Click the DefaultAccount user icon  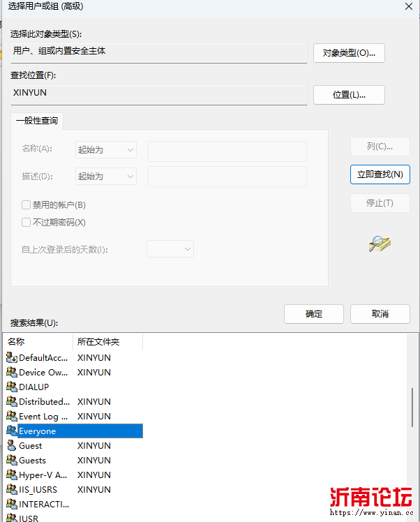(x=11, y=357)
